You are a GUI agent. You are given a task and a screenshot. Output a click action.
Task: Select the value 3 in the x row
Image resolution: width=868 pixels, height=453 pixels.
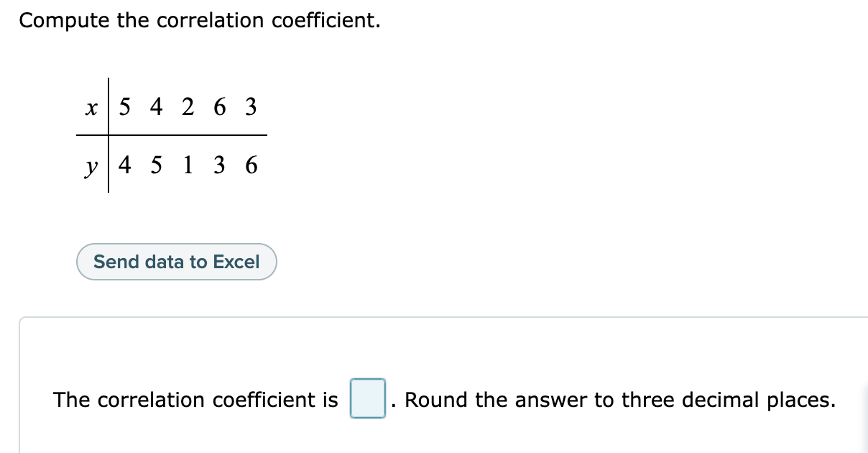click(250, 107)
